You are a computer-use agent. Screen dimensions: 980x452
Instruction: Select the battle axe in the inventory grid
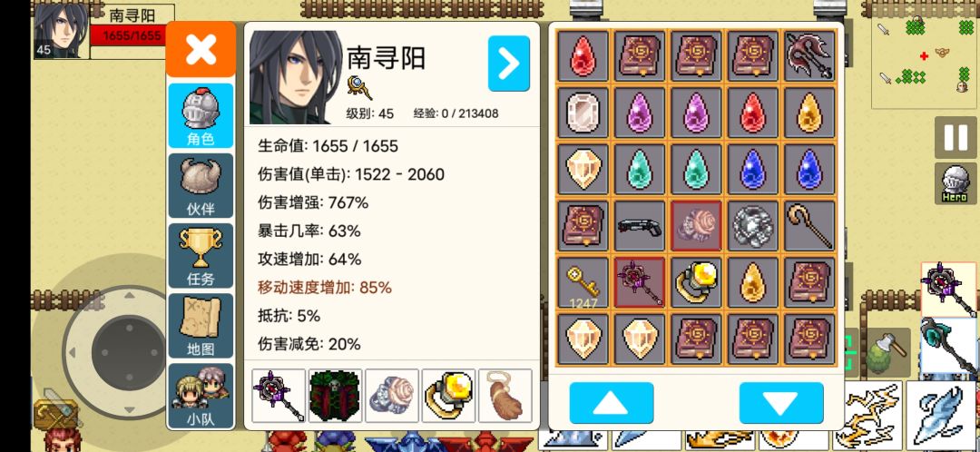[x=809, y=55]
